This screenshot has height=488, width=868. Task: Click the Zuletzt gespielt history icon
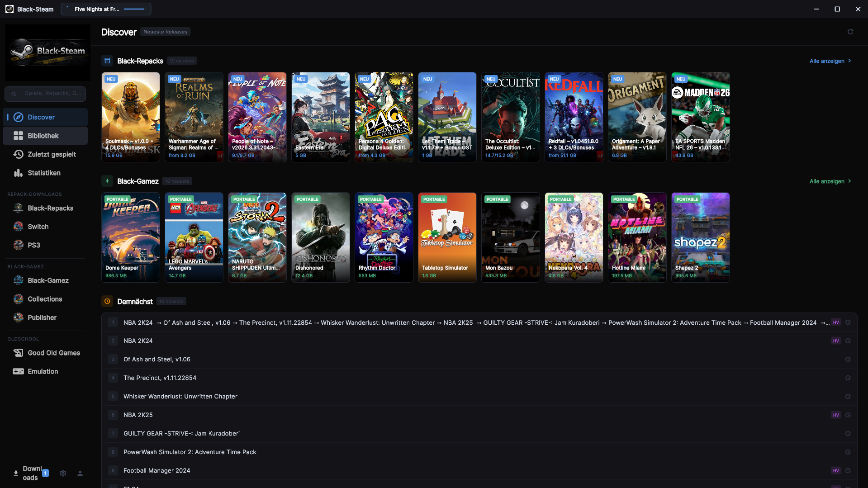pyautogui.click(x=18, y=154)
